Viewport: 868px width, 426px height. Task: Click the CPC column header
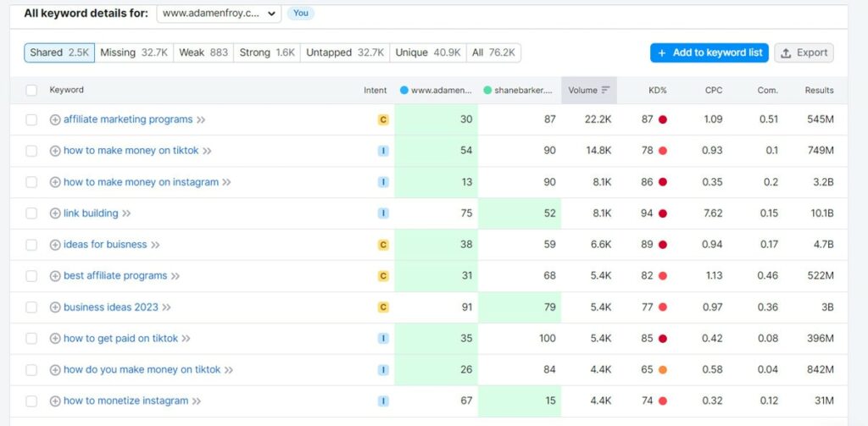click(x=714, y=90)
